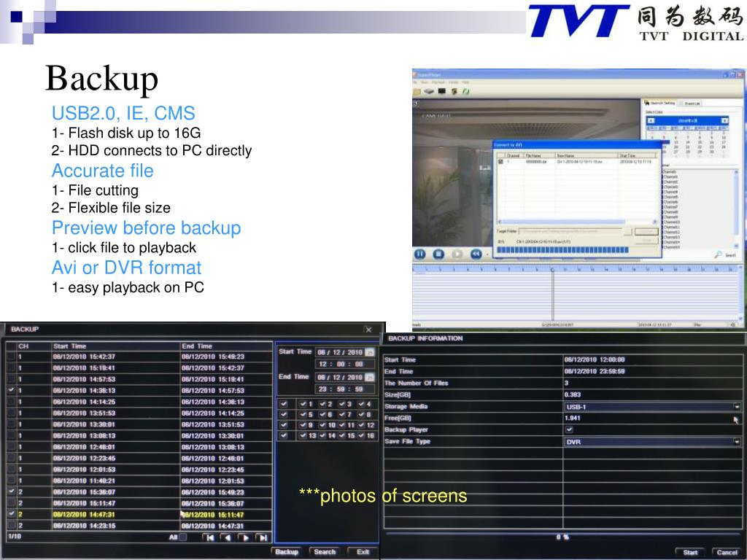This screenshot has height=560, width=747.
Task: Uncheck channel 7 in the channel grid
Action: (341, 414)
